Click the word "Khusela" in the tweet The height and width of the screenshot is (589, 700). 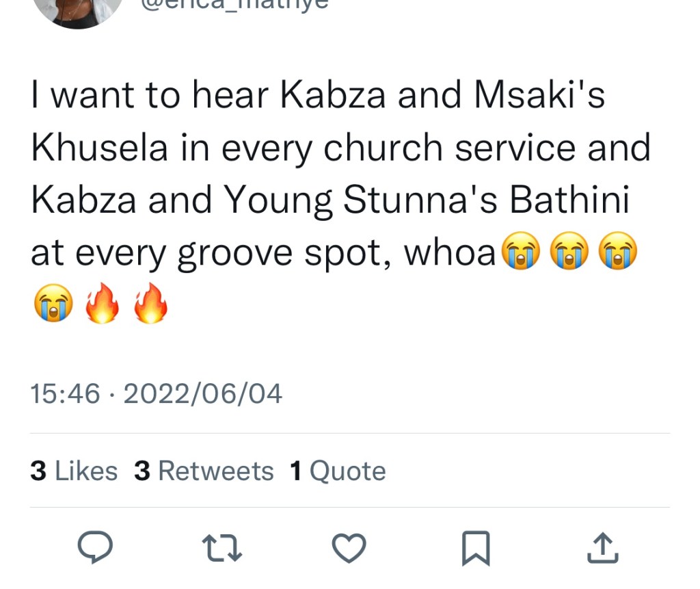(x=100, y=149)
